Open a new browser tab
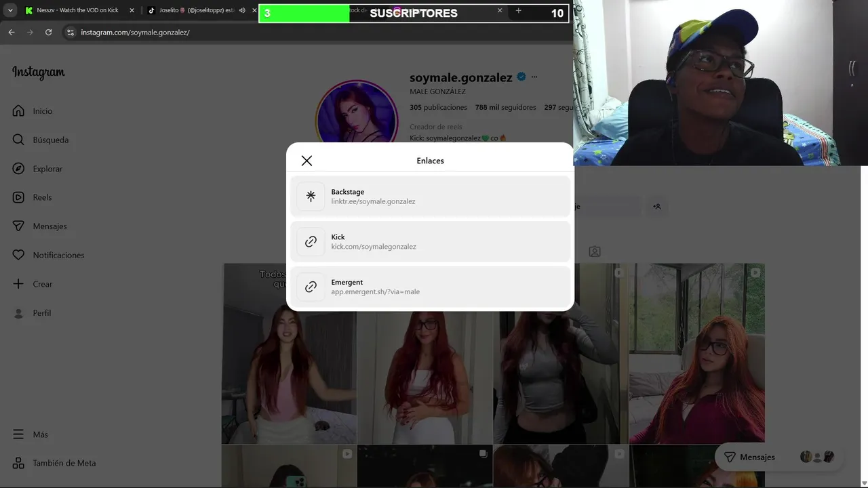The width and height of the screenshot is (868, 488). point(519,10)
